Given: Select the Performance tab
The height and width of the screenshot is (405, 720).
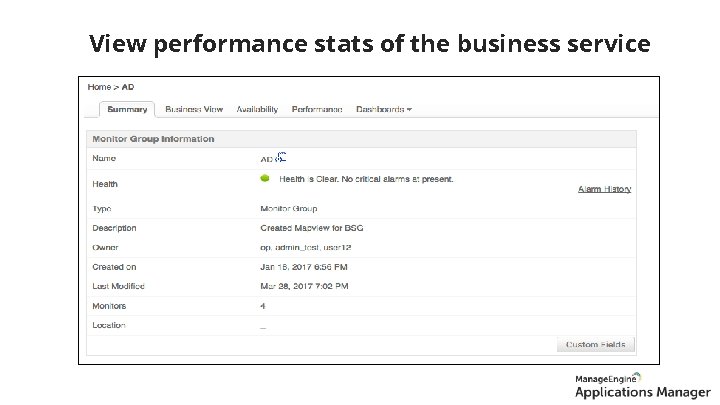Looking at the screenshot, I should [317, 109].
